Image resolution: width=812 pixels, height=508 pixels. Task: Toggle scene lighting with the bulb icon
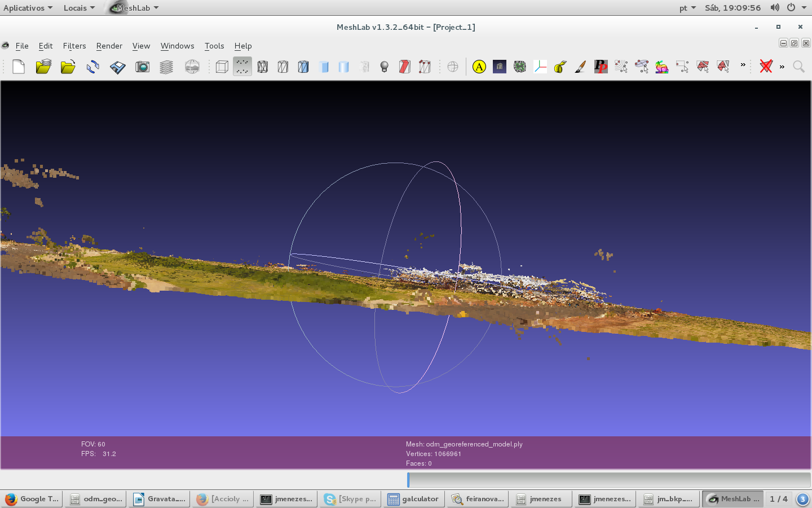pyautogui.click(x=384, y=67)
